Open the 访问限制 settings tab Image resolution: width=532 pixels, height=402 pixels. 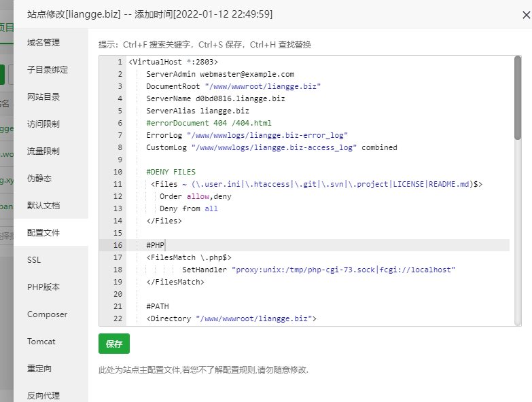43,124
